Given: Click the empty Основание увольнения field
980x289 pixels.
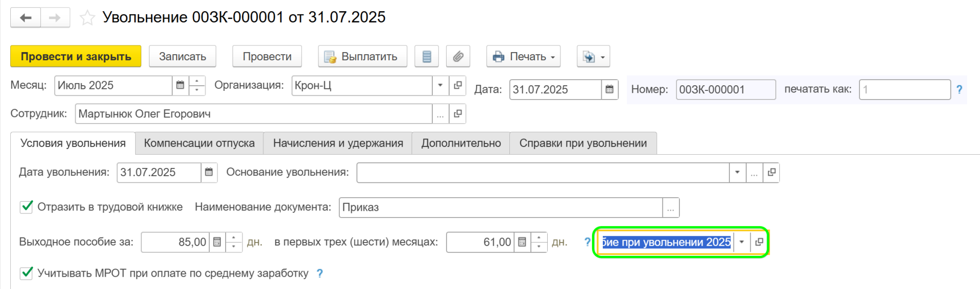Looking at the screenshot, I should [543, 173].
